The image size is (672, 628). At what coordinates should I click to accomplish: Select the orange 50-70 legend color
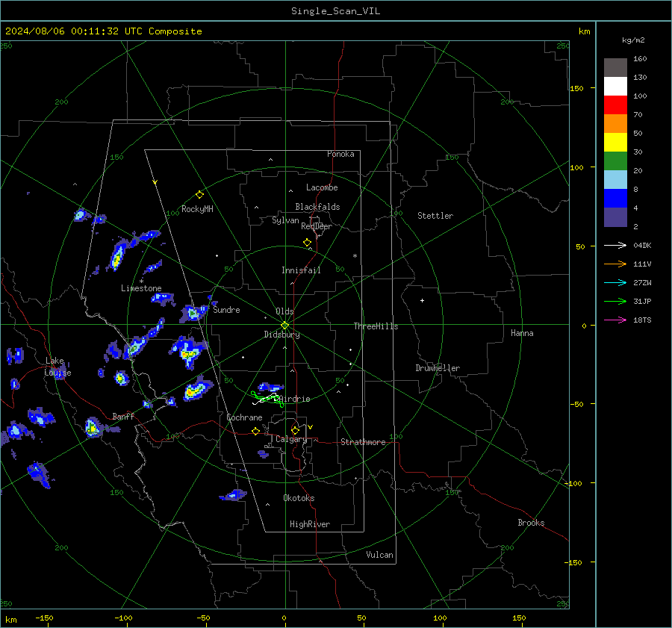615,124
